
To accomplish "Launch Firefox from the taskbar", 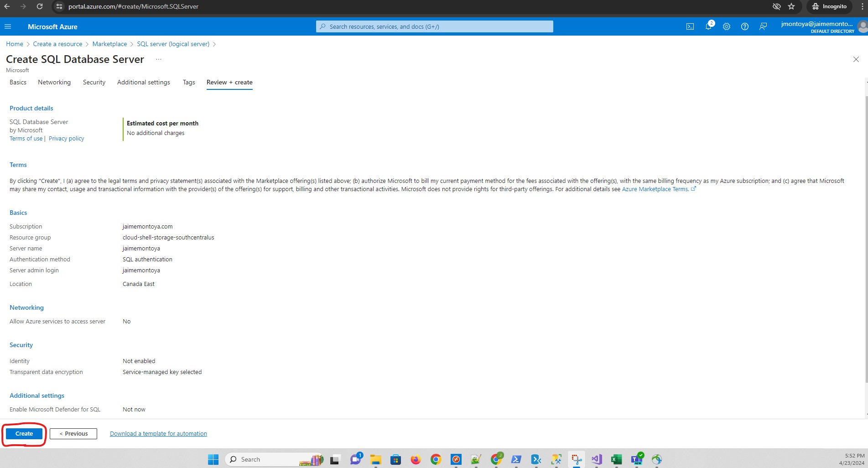I will pos(416,459).
